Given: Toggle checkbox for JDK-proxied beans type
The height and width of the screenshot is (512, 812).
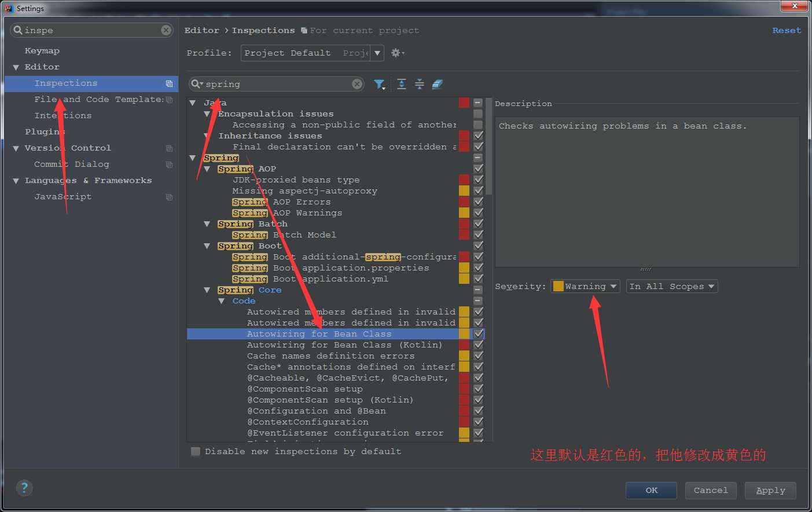Looking at the screenshot, I should coord(478,180).
